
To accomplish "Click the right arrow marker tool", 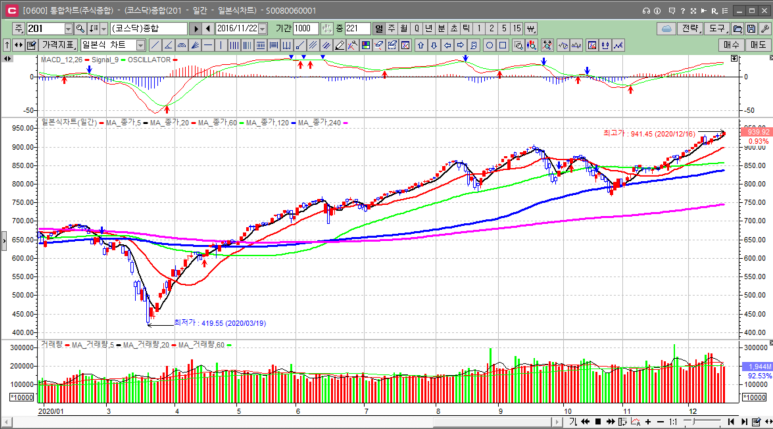I will [x=460, y=45].
